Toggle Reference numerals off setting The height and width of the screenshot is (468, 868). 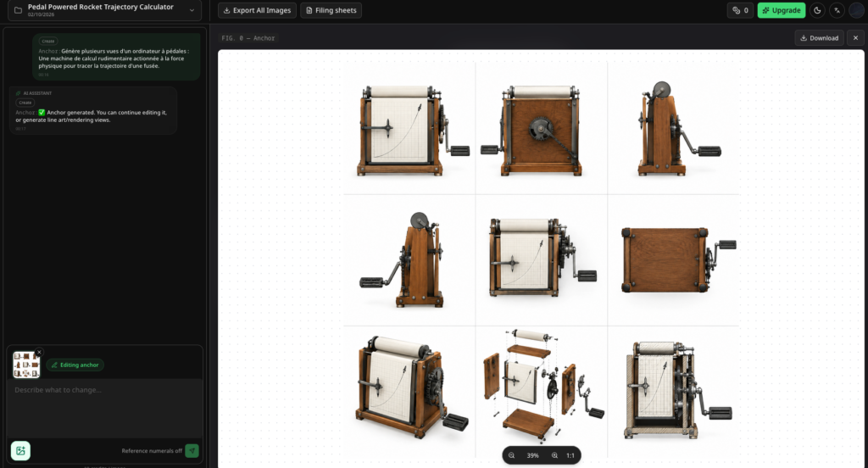[x=152, y=451]
